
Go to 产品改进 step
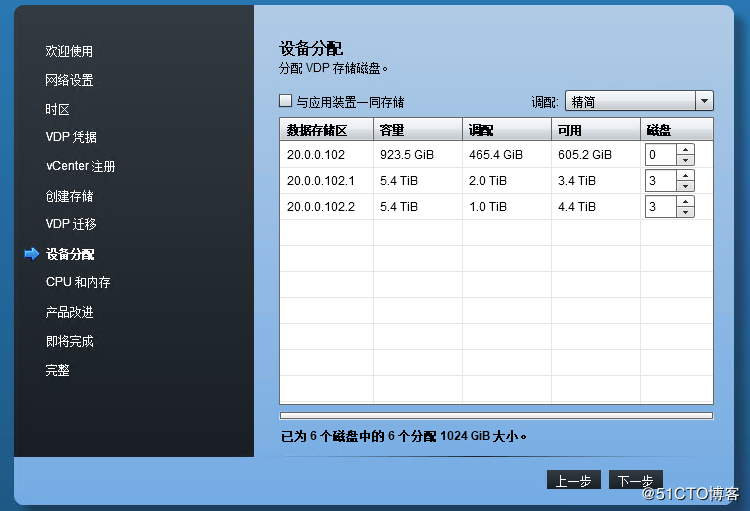[x=69, y=312]
